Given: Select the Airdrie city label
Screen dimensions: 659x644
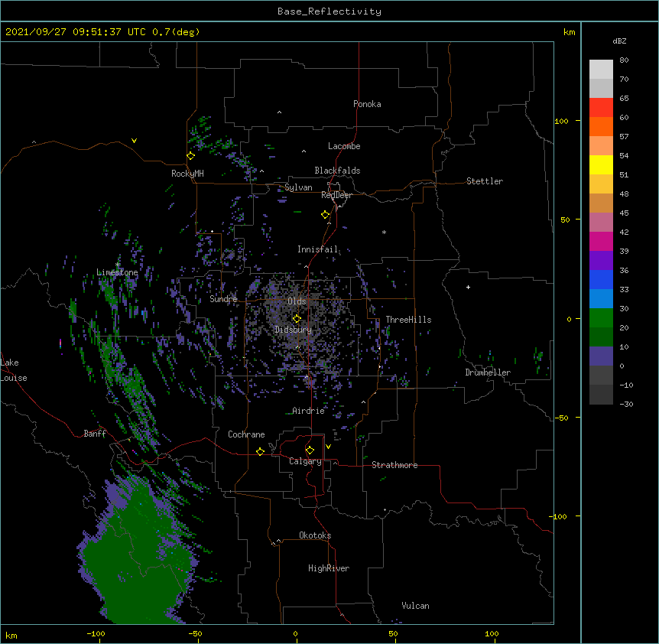Looking at the screenshot, I should tap(309, 411).
